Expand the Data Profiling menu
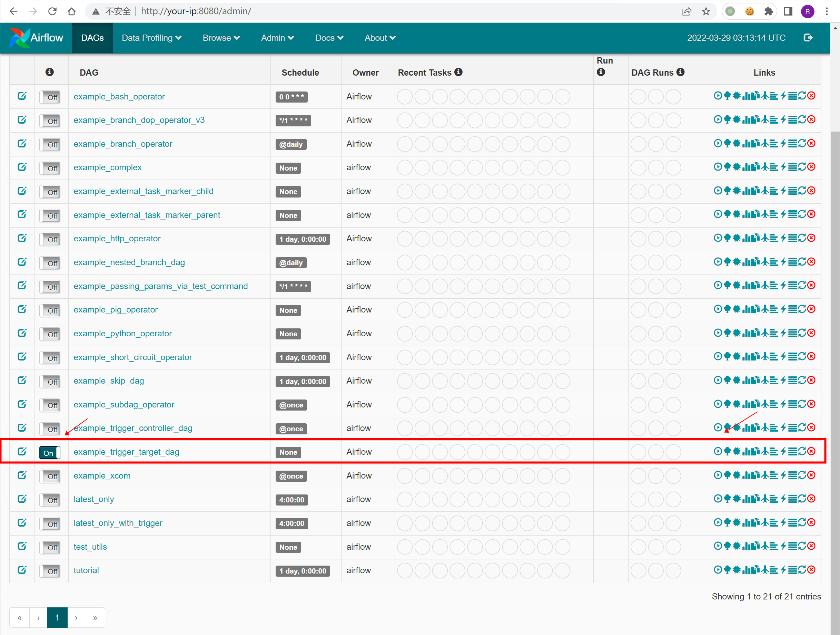The height and width of the screenshot is (635, 840). click(x=151, y=38)
